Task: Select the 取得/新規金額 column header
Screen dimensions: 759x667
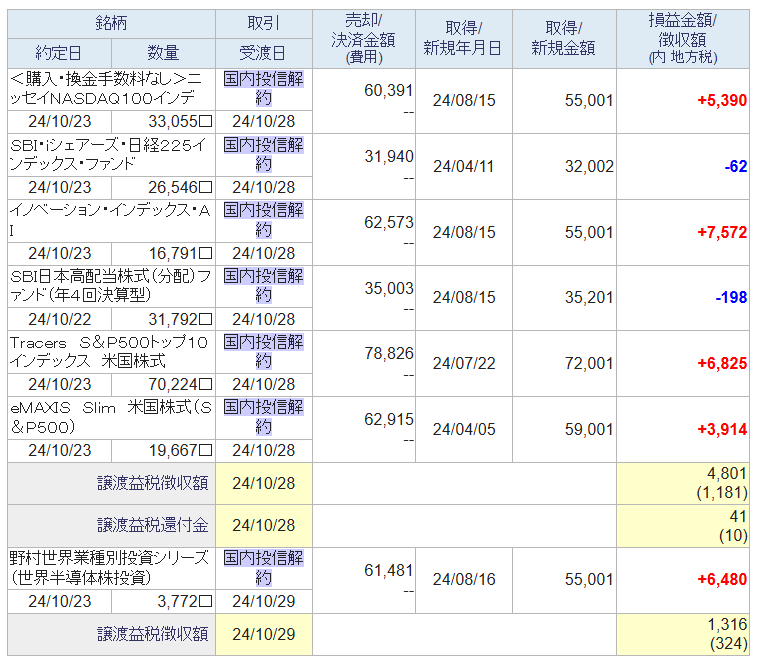Action: pos(564,39)
